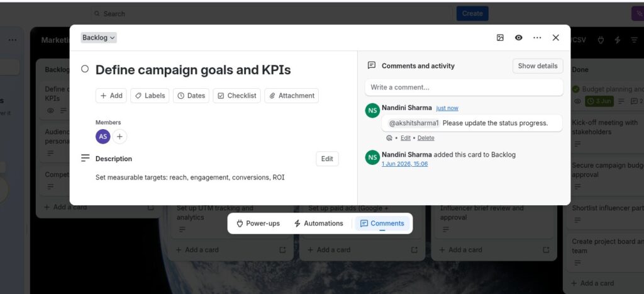644x294 pixels.
Task: Click the Comments and activity icon
Action: point(372,65)
